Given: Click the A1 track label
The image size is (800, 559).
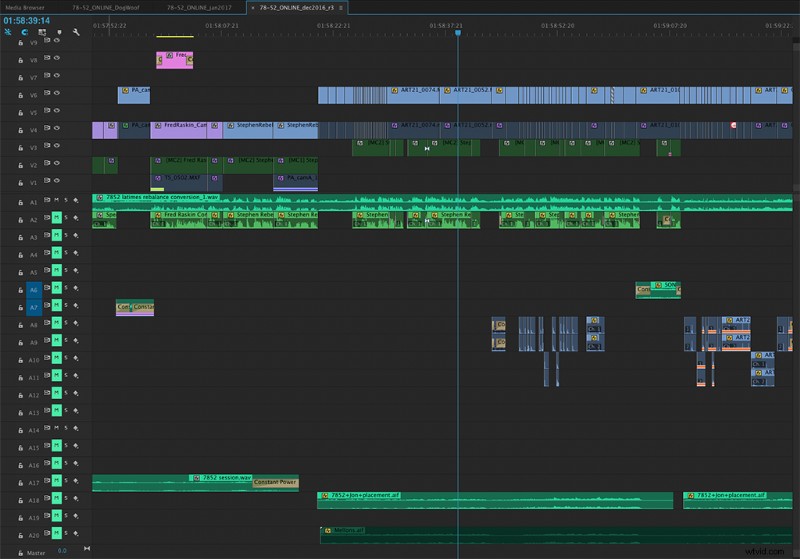Looking at the screenshot, I should tap(33, 202).
